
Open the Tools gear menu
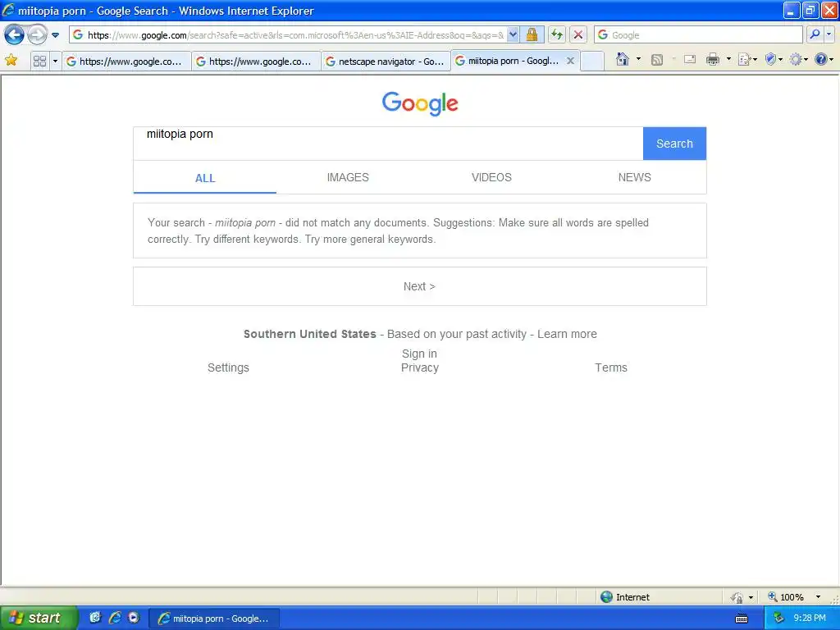coord(798,59)
